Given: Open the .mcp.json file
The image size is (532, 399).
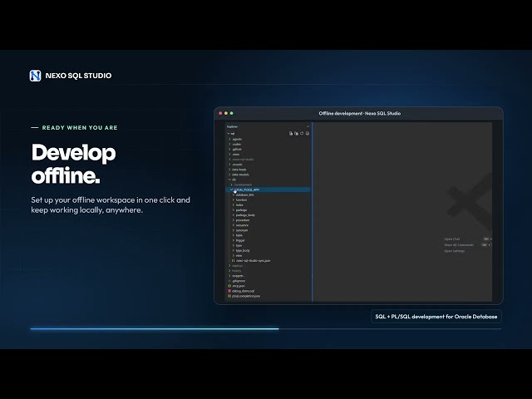Looking at the screenshot, I should pos(236,286).
